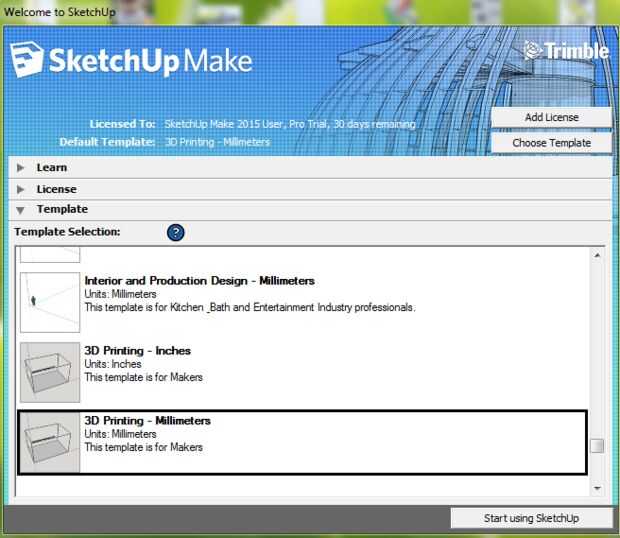Click the template list scroll up arrow

tap(597, 255)
